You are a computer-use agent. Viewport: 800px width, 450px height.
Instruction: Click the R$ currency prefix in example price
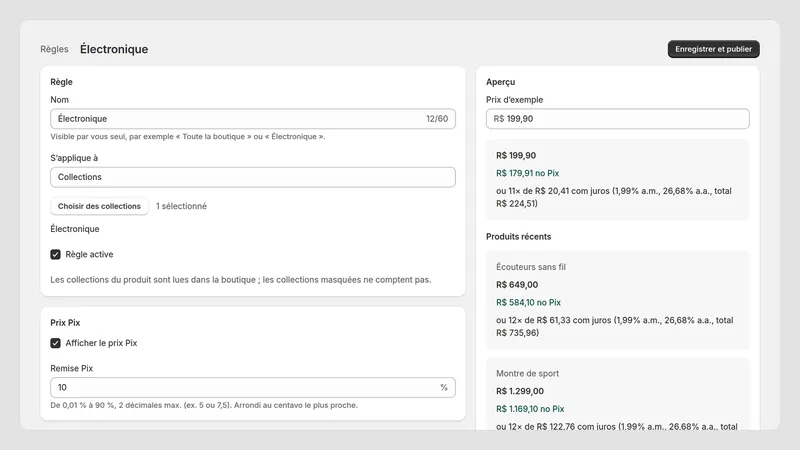coord(498,119)
